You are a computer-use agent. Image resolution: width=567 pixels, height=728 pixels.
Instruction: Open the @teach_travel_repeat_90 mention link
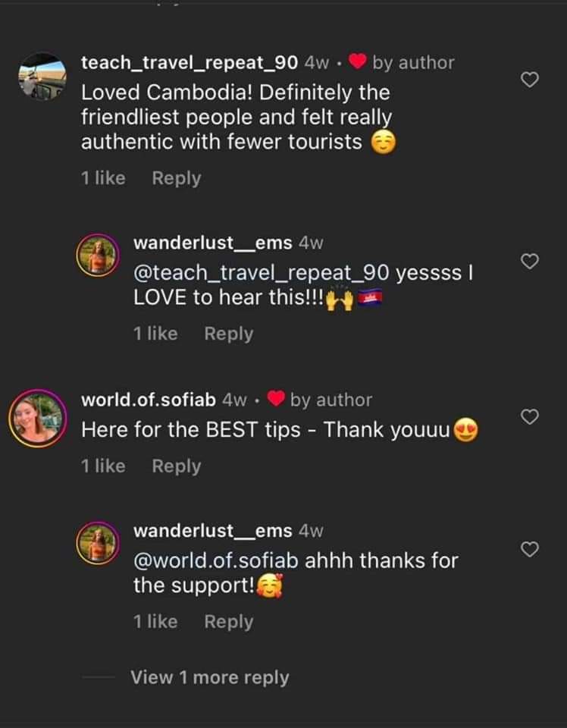(259, 273)
